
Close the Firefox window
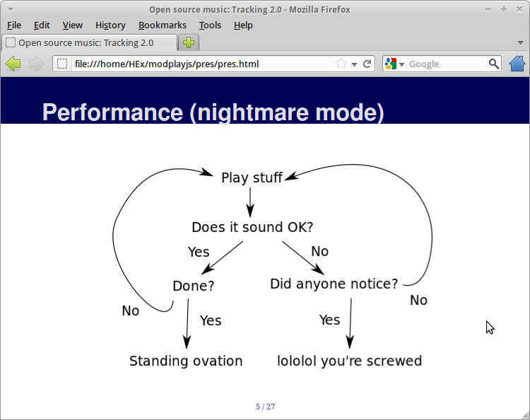[x=519, y=9]
